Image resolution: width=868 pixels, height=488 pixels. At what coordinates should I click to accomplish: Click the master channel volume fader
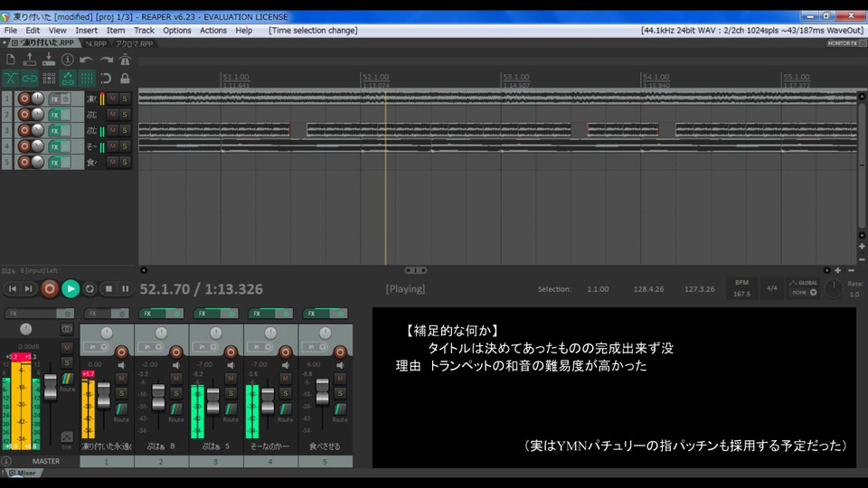coord(51,385)
